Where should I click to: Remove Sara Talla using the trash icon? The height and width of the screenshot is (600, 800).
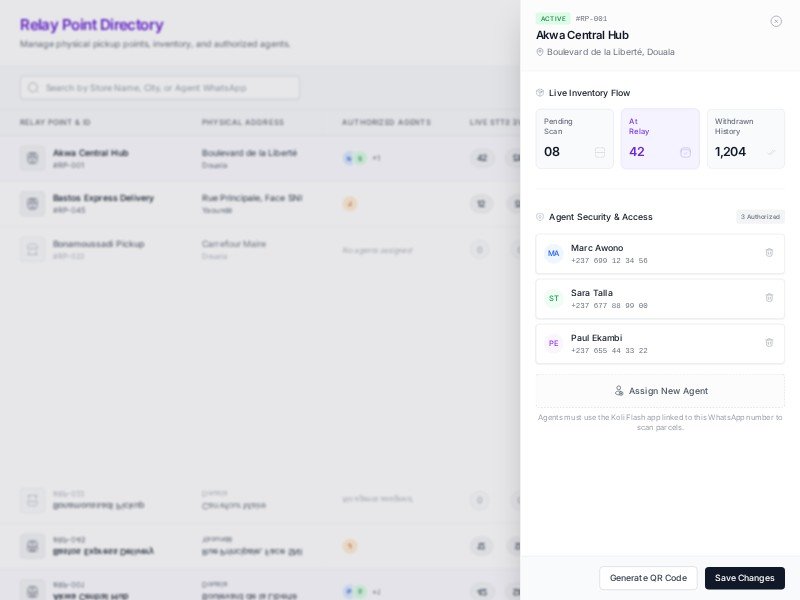point(769,298)
